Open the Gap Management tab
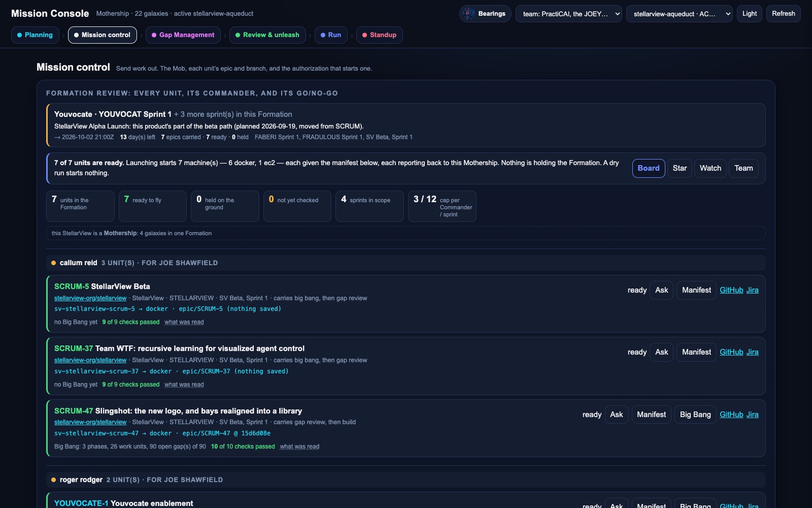Screen dimensions: 812x508 tap(183, 35)
